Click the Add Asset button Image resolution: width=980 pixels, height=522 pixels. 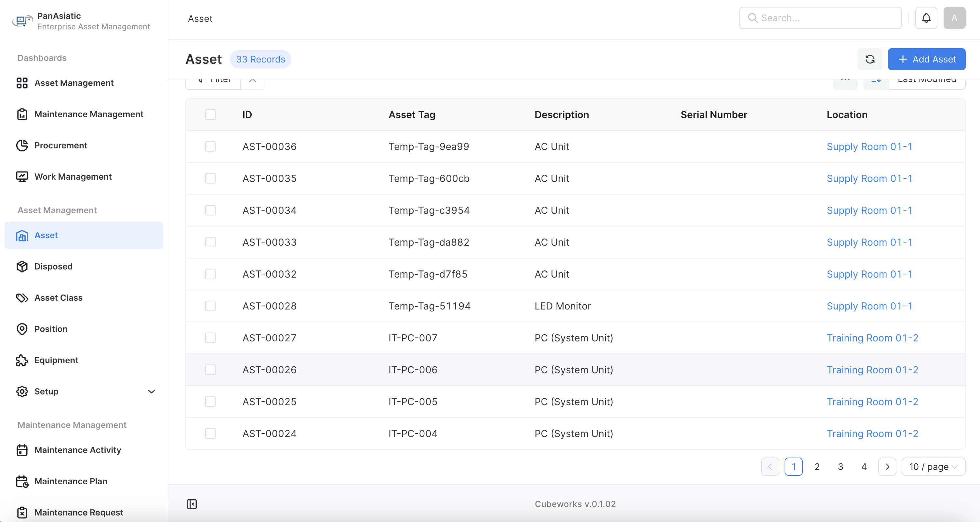(926, 60)
